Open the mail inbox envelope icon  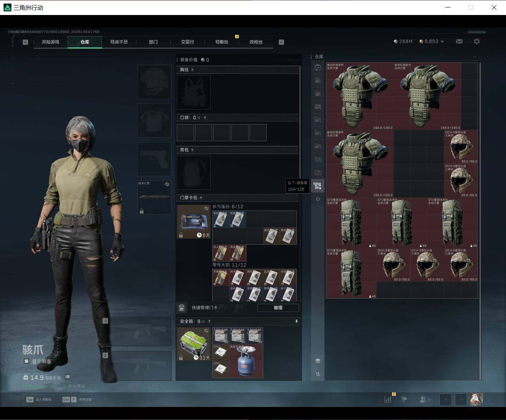click(x=459, y=41)
